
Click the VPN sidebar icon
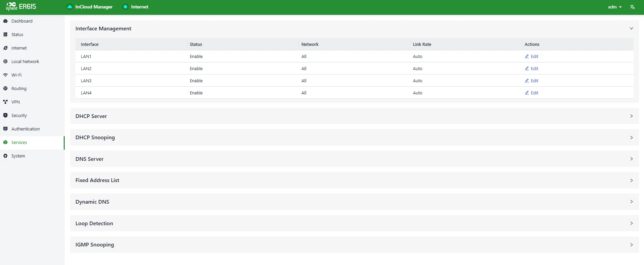pyautogui.click(x=5, y=102)
